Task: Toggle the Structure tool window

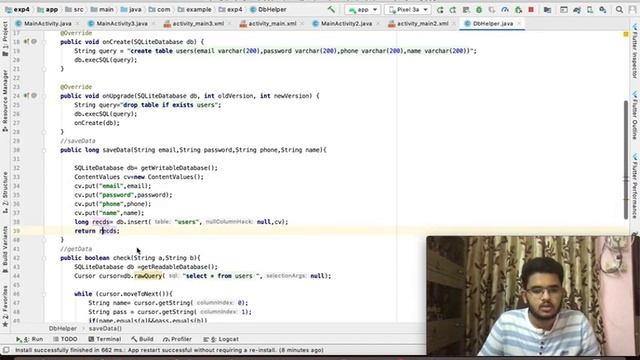Action: tap(5, 192)
